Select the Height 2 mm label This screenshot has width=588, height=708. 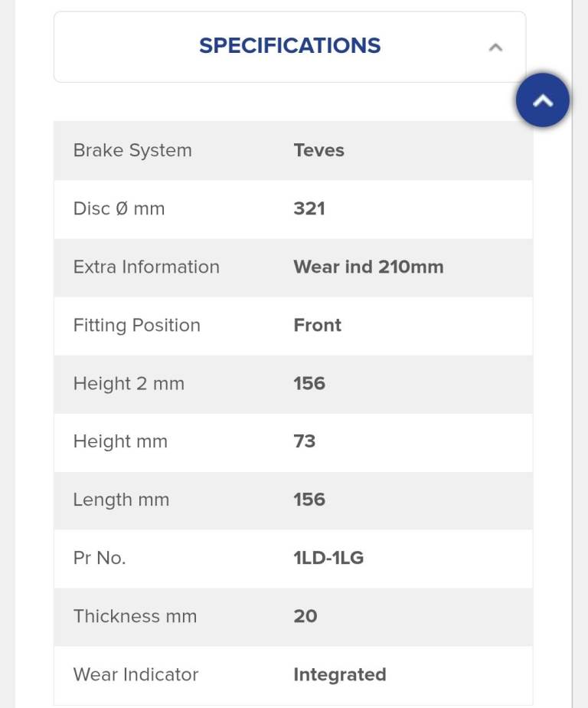[x=129, y=383]
